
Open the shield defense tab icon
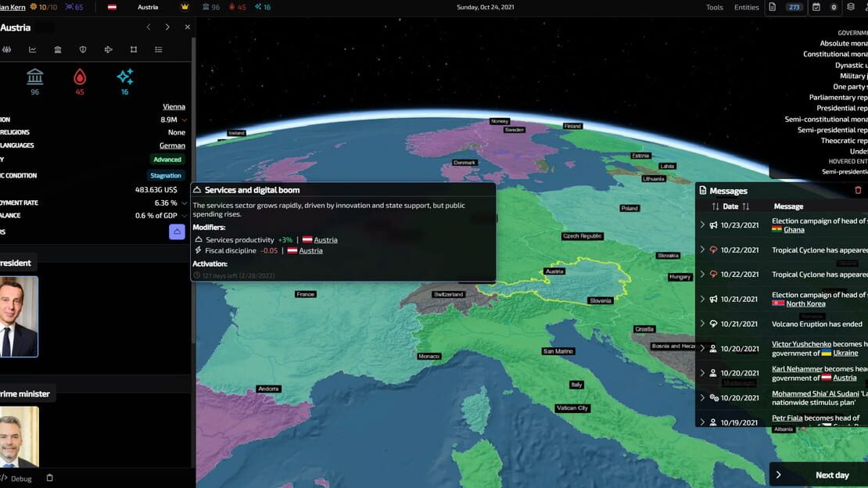pos(83,50)
